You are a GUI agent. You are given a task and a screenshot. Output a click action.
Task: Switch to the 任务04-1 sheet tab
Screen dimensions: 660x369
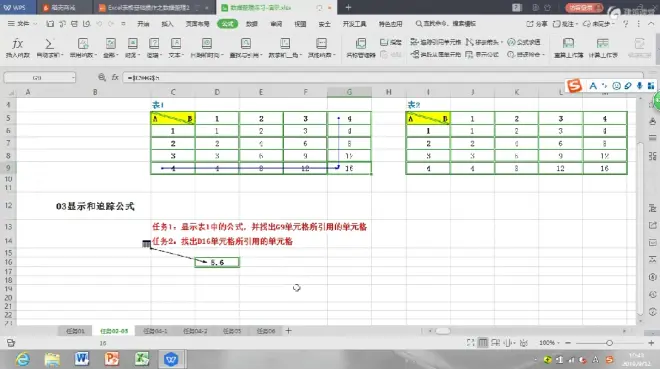click(155, 331)
